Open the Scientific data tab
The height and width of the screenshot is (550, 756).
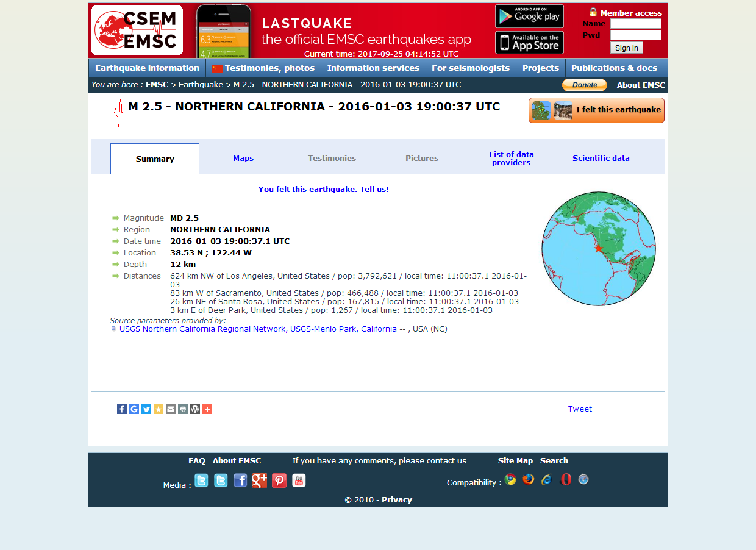coord(601,158)
